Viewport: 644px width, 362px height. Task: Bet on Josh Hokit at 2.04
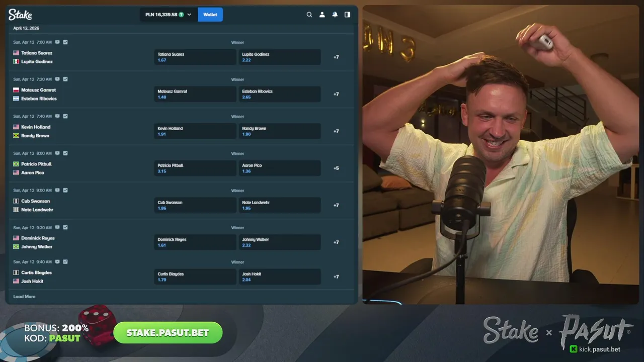pyautogui.click(x=280, y=277)
